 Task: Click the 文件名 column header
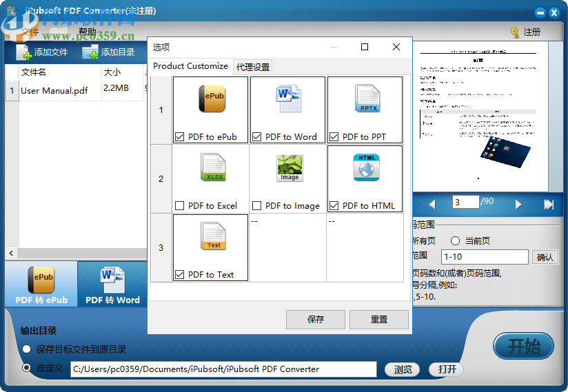pos(60,72)
